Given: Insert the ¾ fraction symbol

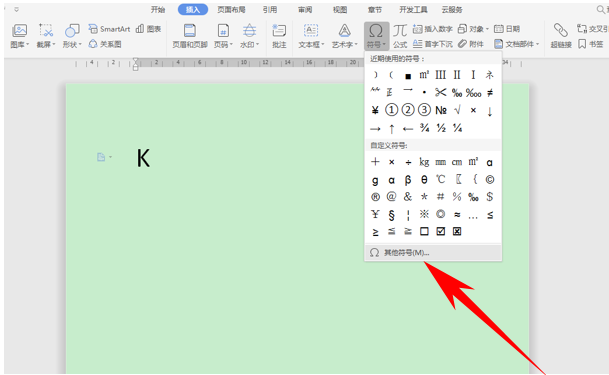Looking at the screenshot, I should pyautogui.click(x=424, y=128).
